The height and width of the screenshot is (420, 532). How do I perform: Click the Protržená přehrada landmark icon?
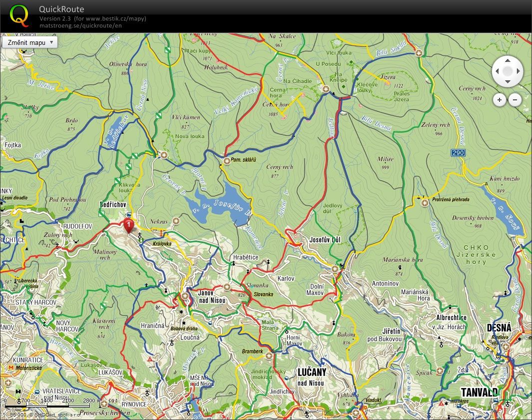425,203
